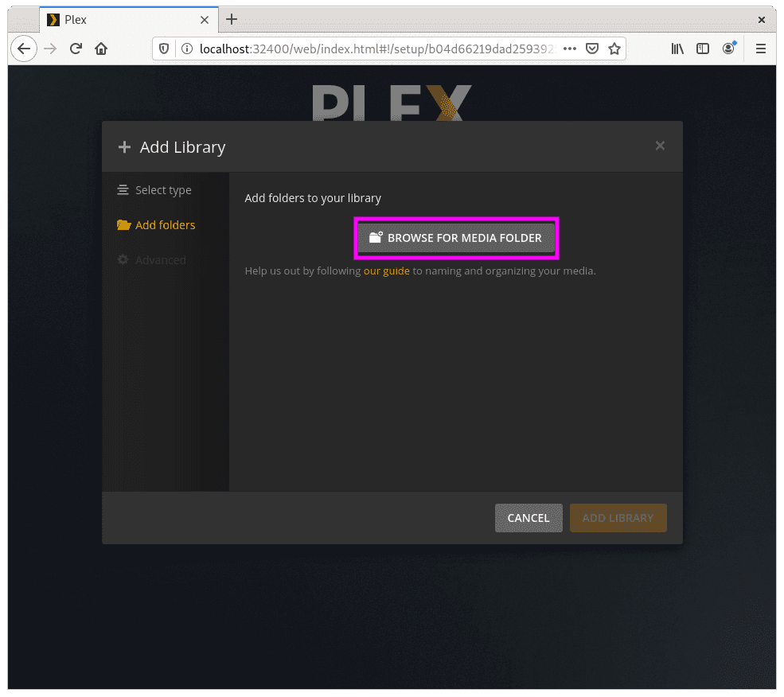784x697 pixels.
Task: Open the tracking protection shield icon
Action: [x=164, y=49]
